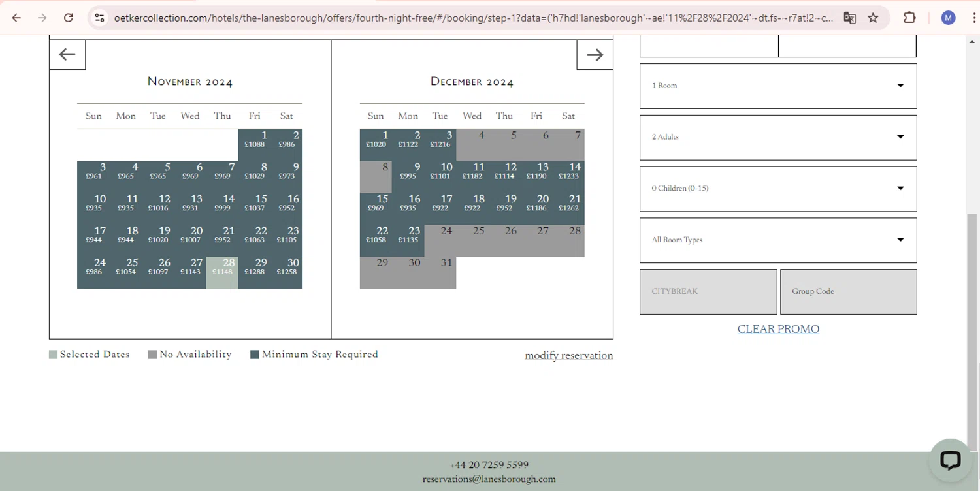This screenshot has width=980, height=491.
Task: Select November 16 priced £952
Action: (287, 209)
